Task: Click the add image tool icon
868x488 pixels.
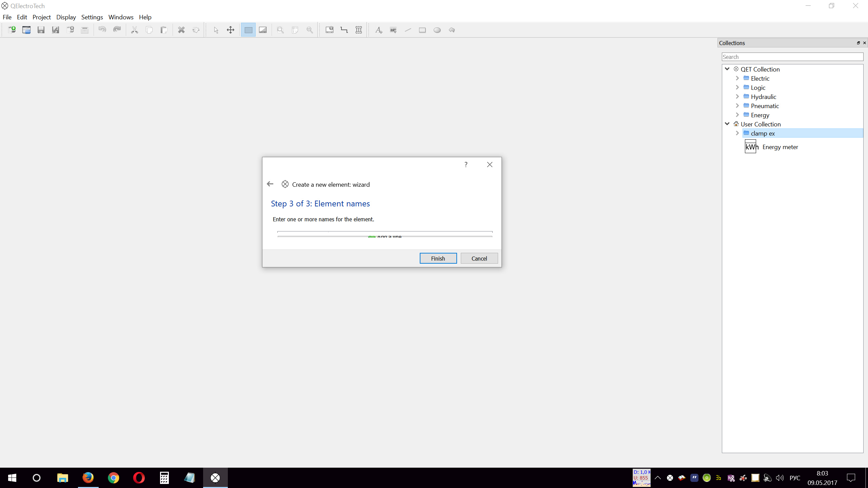Action: coord(393,30)
